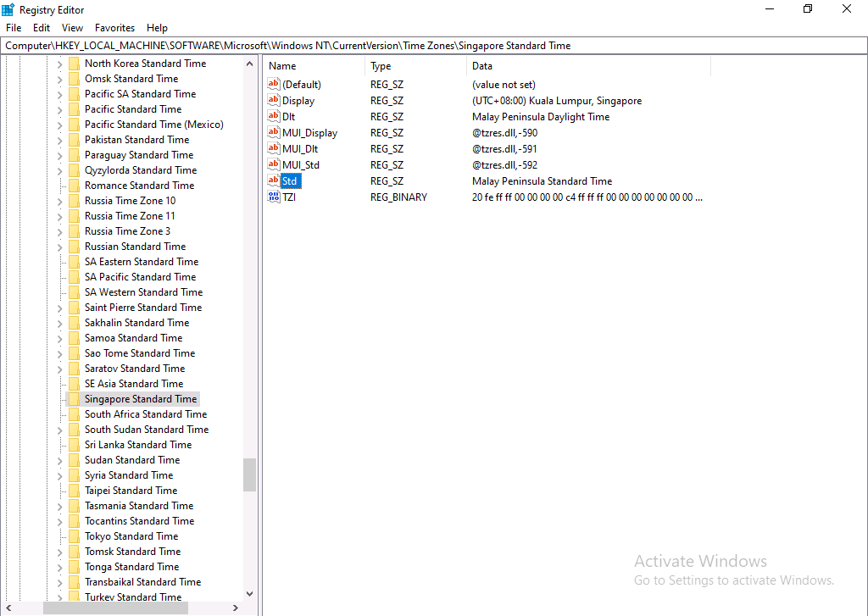Click the (Default) string value icon
Image resolution: width=868 pixels, height=616 pixels.
(x=275, y=84)
